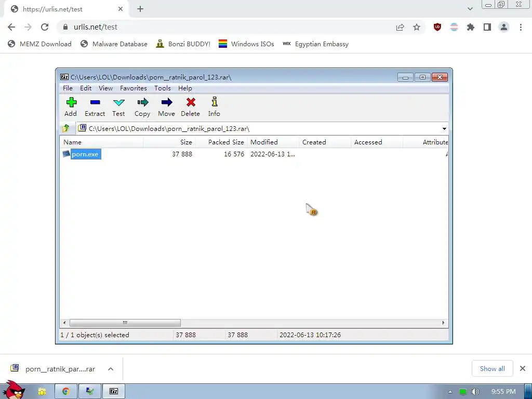Share this page via the share icon

(400, 27)
